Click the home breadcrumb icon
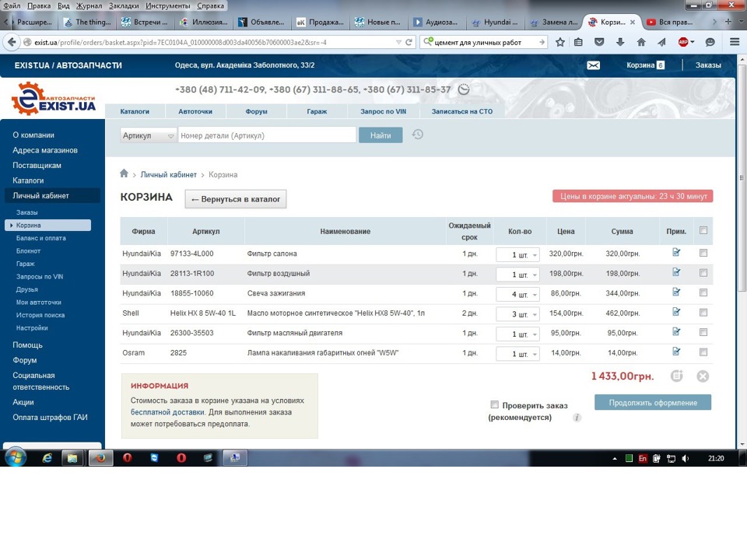The image size is (747, 560). (x=124, y=173)
